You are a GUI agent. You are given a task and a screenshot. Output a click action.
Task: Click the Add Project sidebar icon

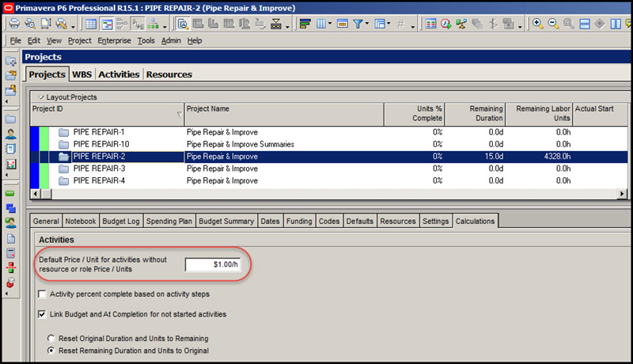[x=11, y=61]
